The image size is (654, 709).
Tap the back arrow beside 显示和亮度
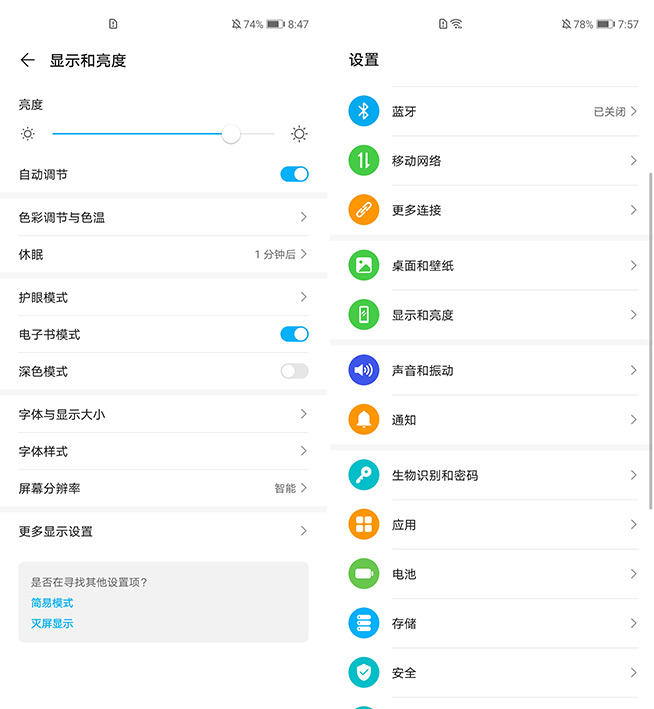pos(27,60)
